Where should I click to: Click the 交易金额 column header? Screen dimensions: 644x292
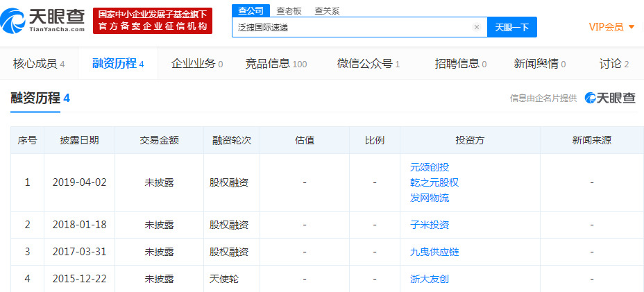[x=160, y=140]
